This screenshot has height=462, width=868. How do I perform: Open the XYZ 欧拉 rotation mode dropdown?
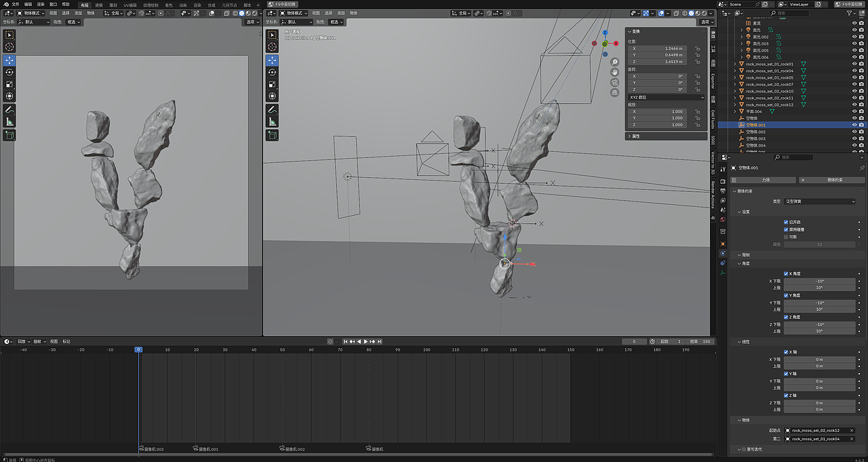[x=667, y=97]
